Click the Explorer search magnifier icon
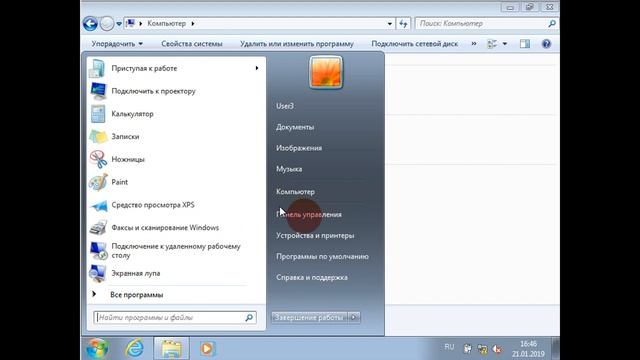 pyautogui.click(x=552, y=24)
